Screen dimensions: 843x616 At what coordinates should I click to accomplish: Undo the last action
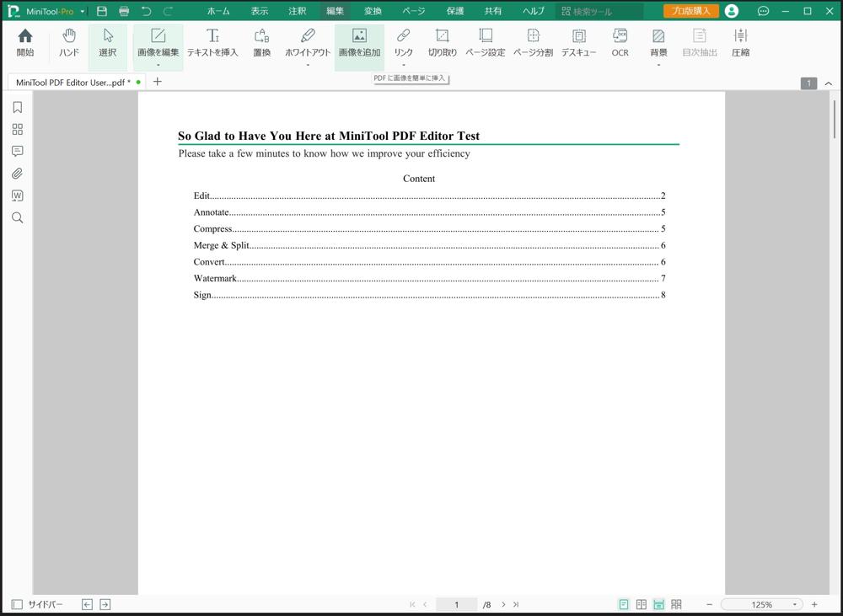pyautogui.click(x=146, y=11)
